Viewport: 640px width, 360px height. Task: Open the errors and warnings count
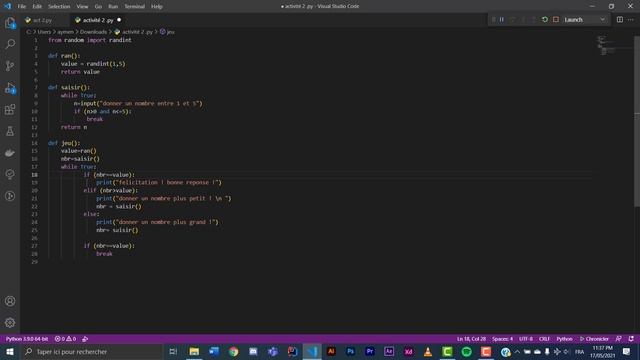(65, 339)
